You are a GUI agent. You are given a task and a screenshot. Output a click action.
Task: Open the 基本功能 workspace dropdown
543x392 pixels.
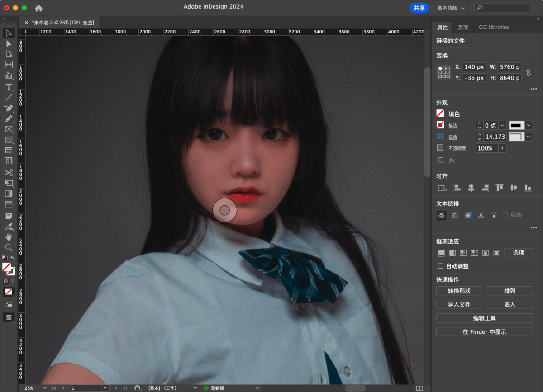tap(451, 8)
